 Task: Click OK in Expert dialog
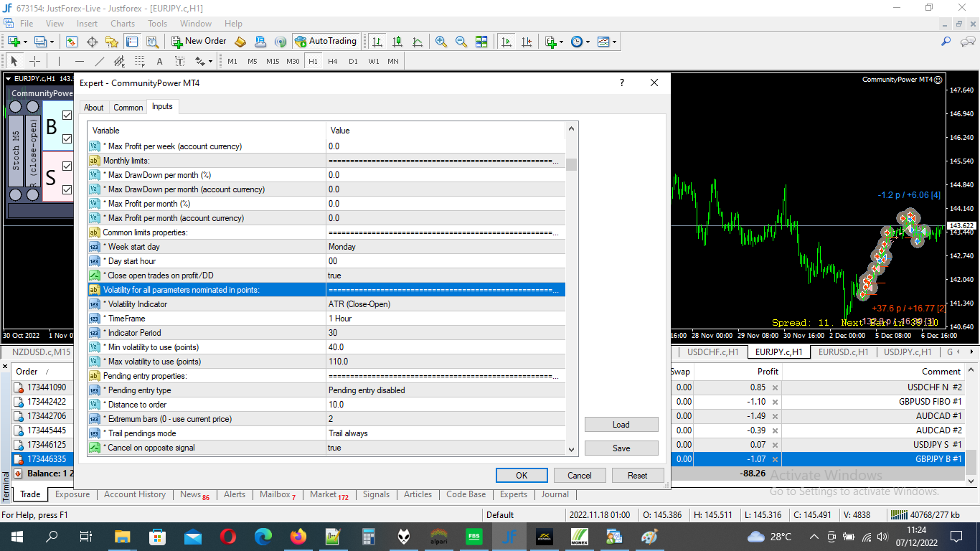tap(522, 475)
